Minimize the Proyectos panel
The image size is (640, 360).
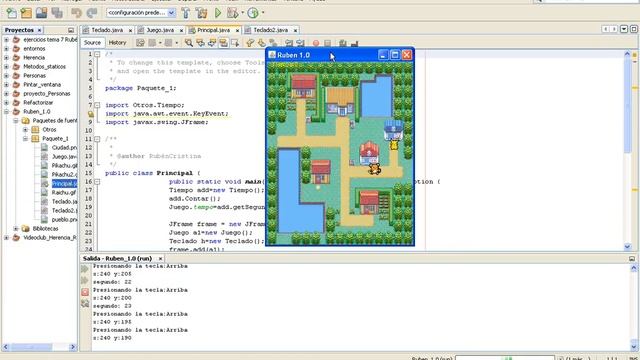(x=71, y=30)
